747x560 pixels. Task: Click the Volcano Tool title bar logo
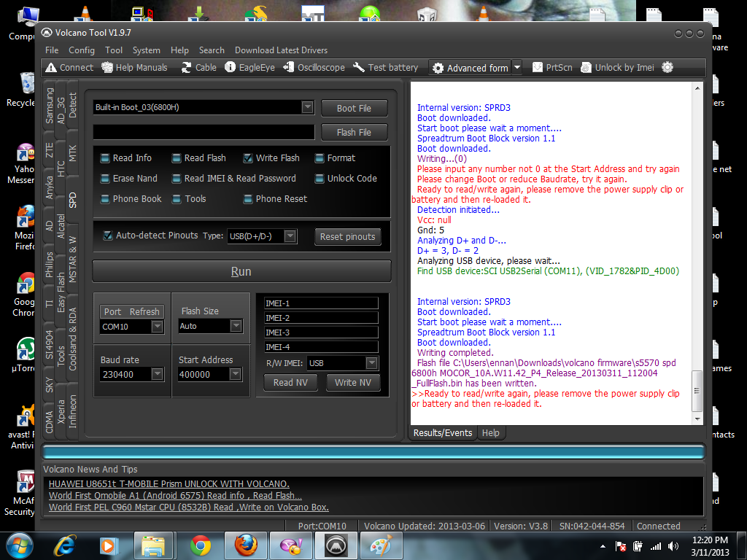pos(47,32)
